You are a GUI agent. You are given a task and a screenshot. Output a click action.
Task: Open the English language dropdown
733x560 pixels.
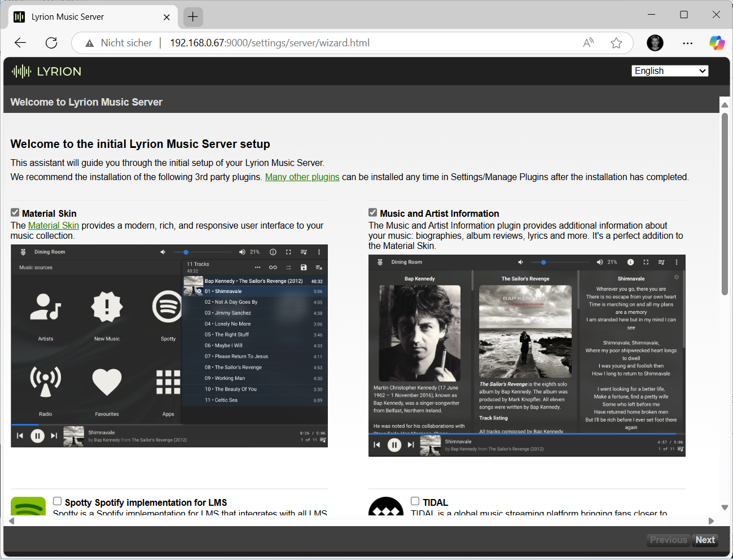pyautogui.click(x=670, y=71)
